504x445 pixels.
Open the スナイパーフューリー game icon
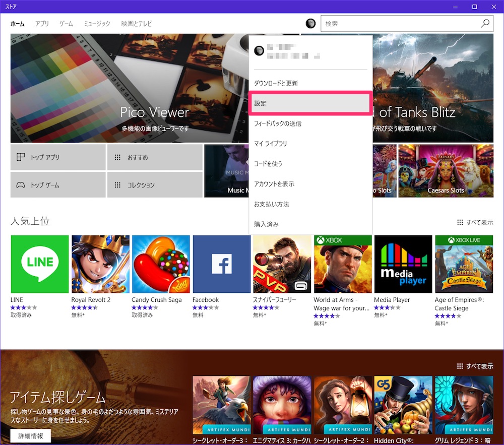(282, 264)
